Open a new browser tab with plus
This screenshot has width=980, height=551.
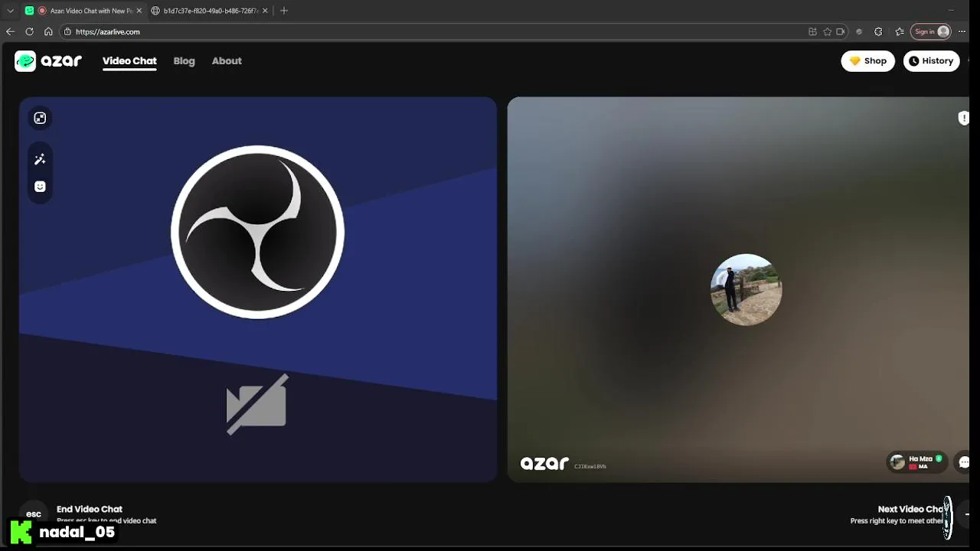[284, 11]
